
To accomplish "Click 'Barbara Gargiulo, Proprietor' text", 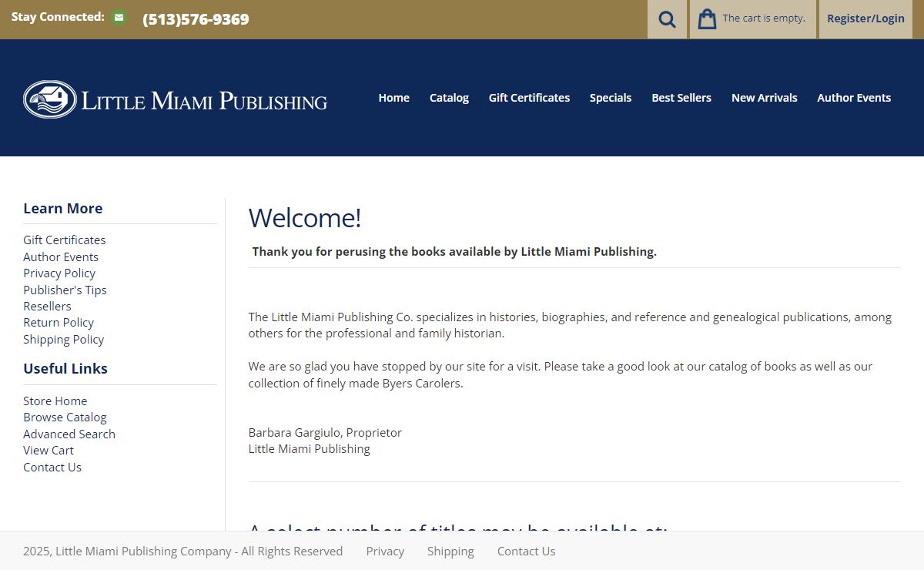I will pos(325,433).
